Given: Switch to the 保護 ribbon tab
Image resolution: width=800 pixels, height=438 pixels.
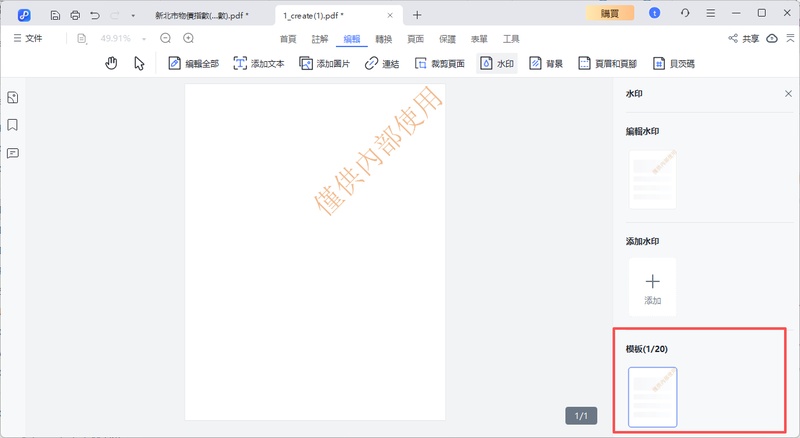Looking at the screenshot, I should tap(447, 39).
